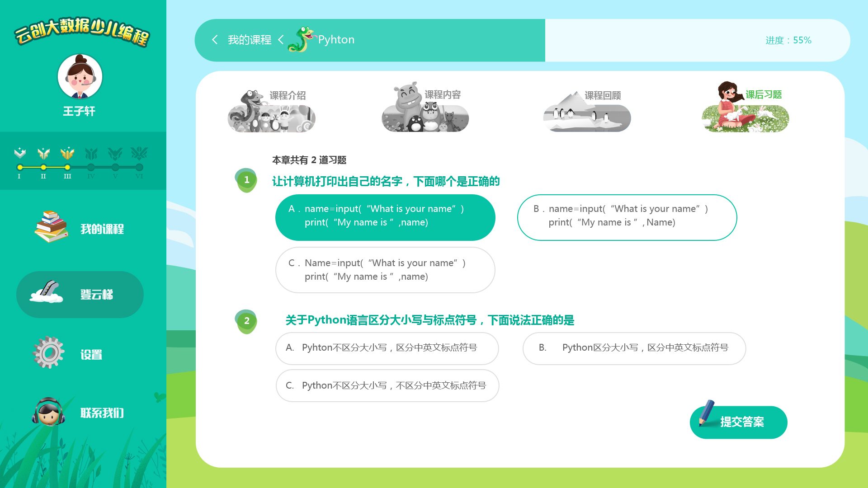The height and width of the screenshot is (488, 868).
Task: Click the penguin iceberg illustration on 课程回顾
Action: 587,112
